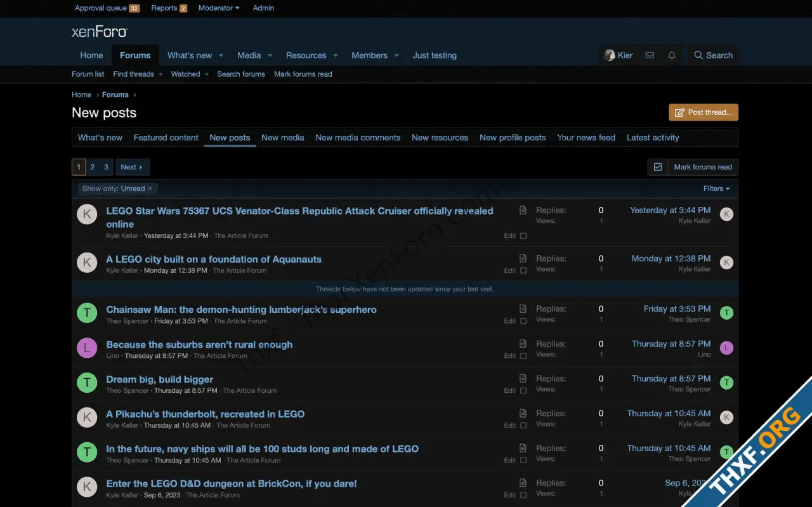The image size is (812, 507).
Task: Click Kyle Keller's avatar beside BrickCon dungeon thread
Action: pyautogui.click(x=87, y=487)
